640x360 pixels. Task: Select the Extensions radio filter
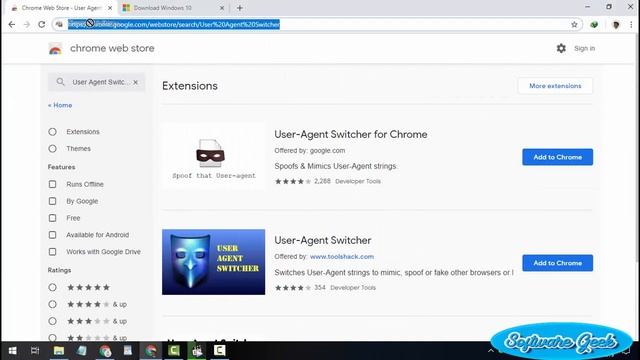(52, 132)
